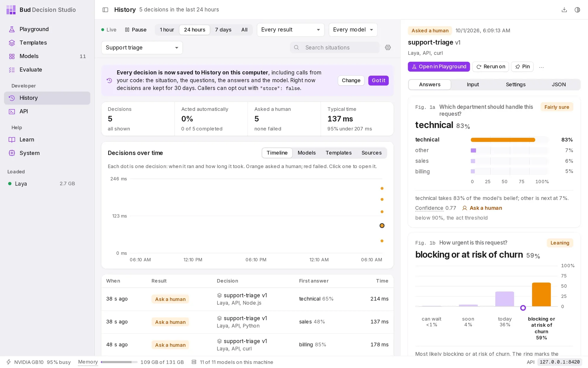Click Open in Playground

(x=439, y=67)
